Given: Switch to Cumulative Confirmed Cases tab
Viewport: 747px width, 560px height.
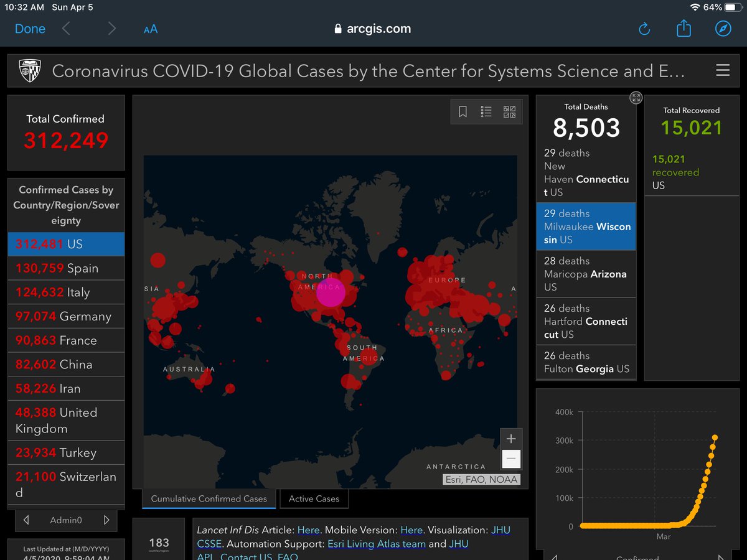Looking at the screenshot, I should click(209, 498).
